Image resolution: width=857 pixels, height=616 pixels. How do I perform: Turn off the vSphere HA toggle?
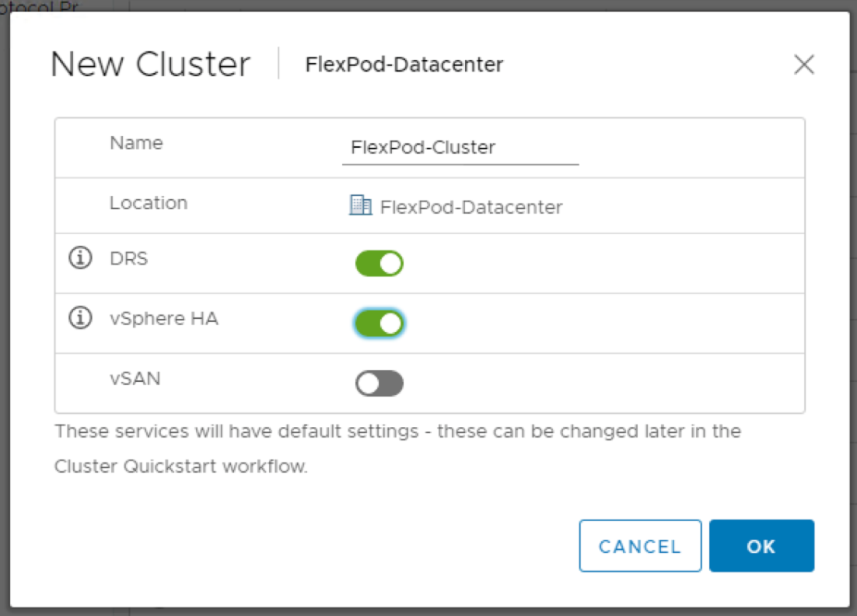pyautogui.click(x=380, y=324)
